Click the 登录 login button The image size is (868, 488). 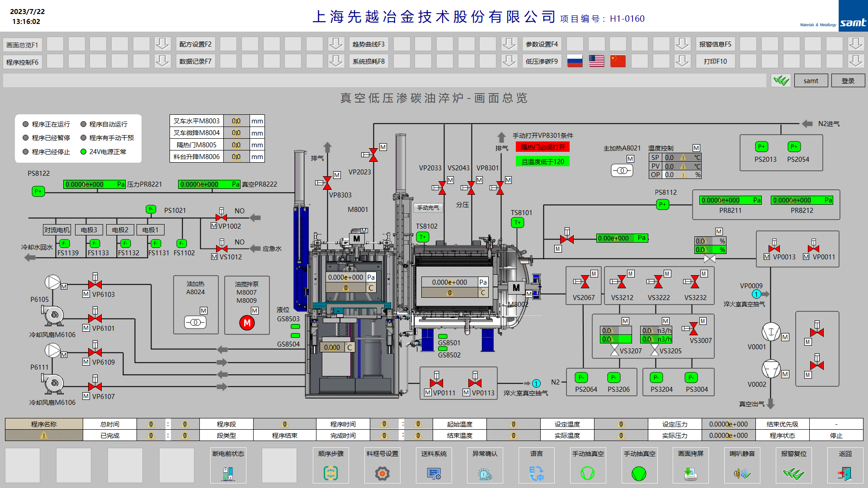pyautogui.click(x=848, y=80)
